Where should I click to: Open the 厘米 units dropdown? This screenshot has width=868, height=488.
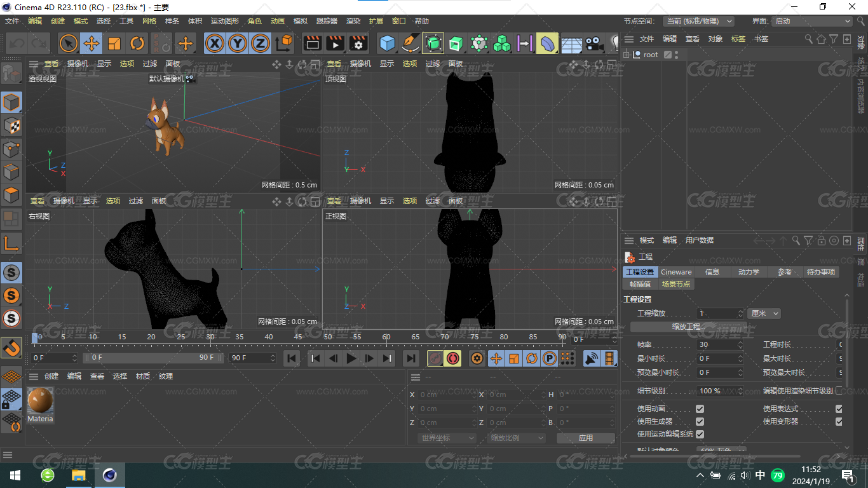[x=764, y=313]
